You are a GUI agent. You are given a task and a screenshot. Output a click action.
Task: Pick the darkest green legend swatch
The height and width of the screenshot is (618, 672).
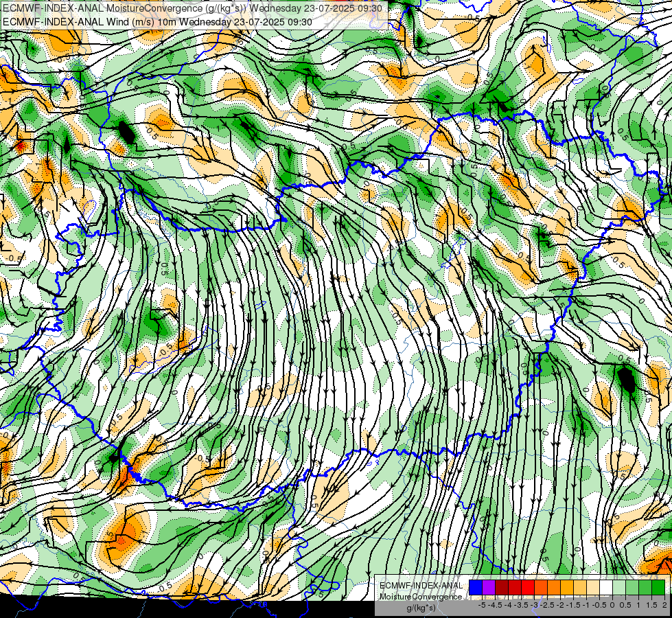point(658,588)
